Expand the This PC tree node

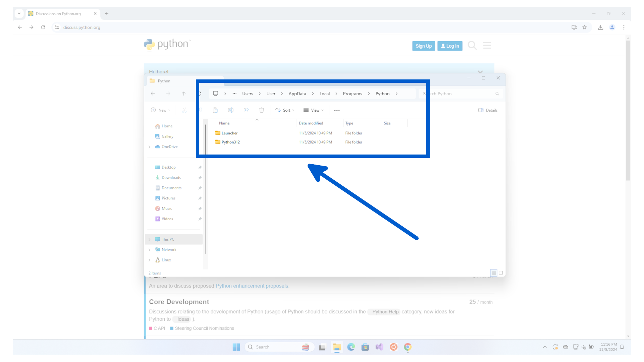click(x=150, y=239)
